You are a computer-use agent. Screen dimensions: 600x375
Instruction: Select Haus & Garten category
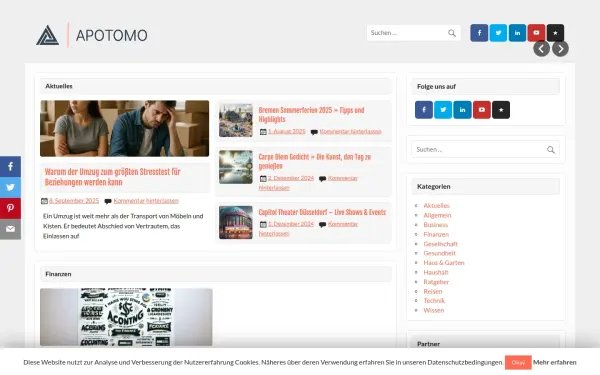pyautogui.click(x=444, y=262)
